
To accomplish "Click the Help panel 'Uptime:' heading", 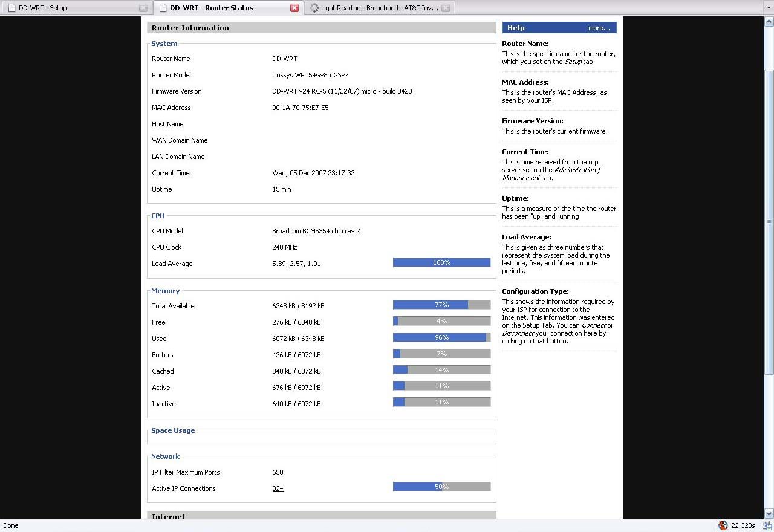I will pos(515,198).
